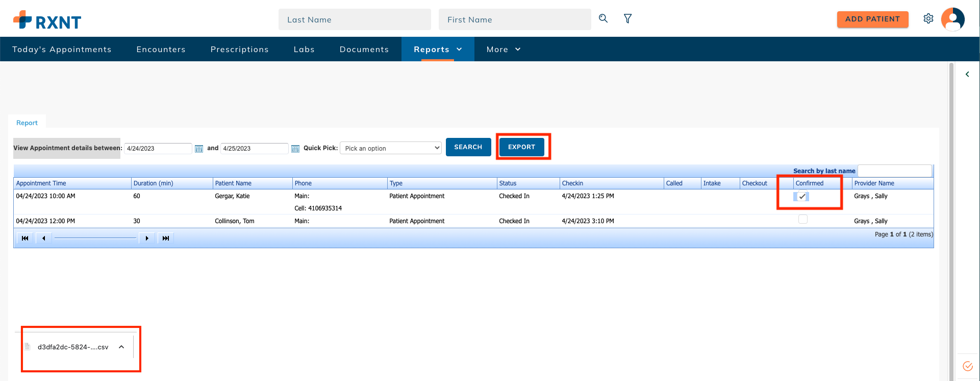Select the Report tab
Viewport: 980px width, 381px height.
[27, 123]
